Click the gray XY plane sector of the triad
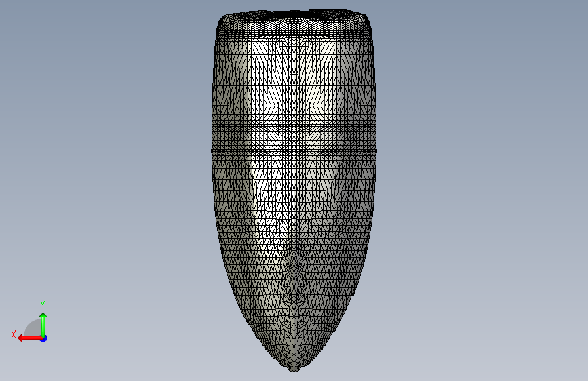 pyautogui.click(x=34, y=329)
